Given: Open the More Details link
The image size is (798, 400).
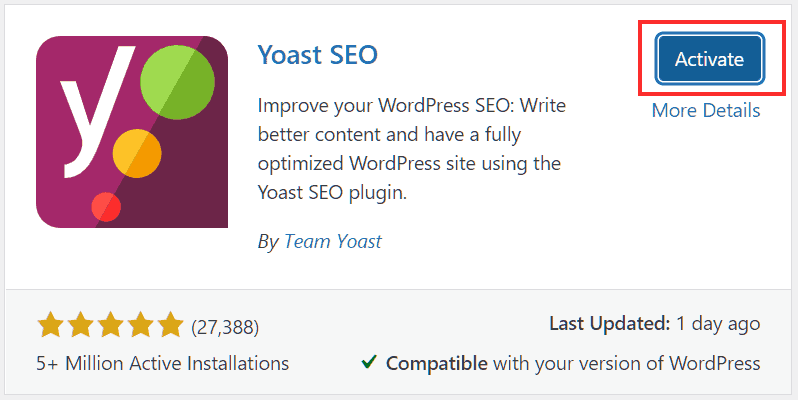Looking at the screenshot, I should pyautogui.click(x=706, y=110).
